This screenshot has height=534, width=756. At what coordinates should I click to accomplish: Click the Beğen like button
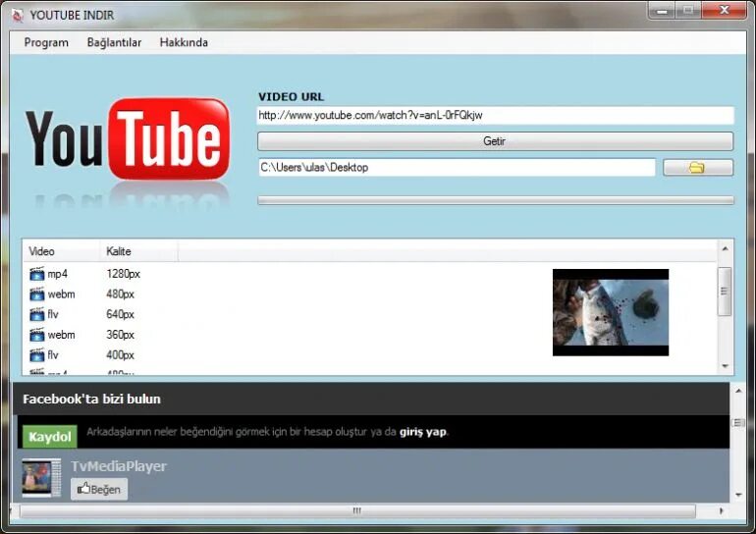click(99, 489)
